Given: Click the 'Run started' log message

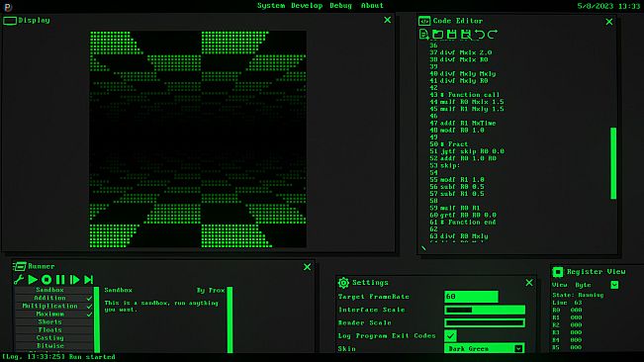Looking at the screenshot, I should 92,357.
